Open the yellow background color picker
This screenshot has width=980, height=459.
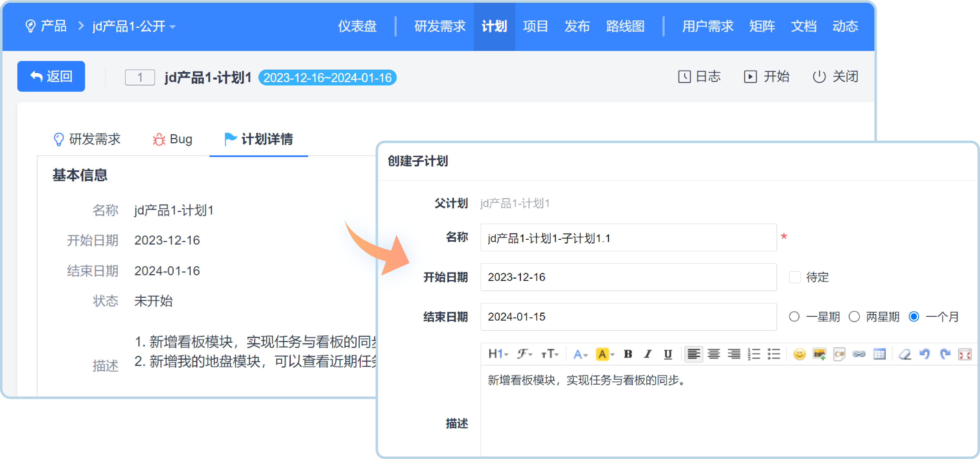(605, 354)
